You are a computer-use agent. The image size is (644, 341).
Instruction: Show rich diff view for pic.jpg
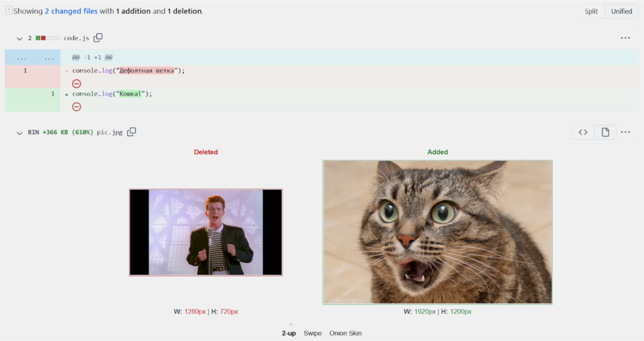(605, 132)
